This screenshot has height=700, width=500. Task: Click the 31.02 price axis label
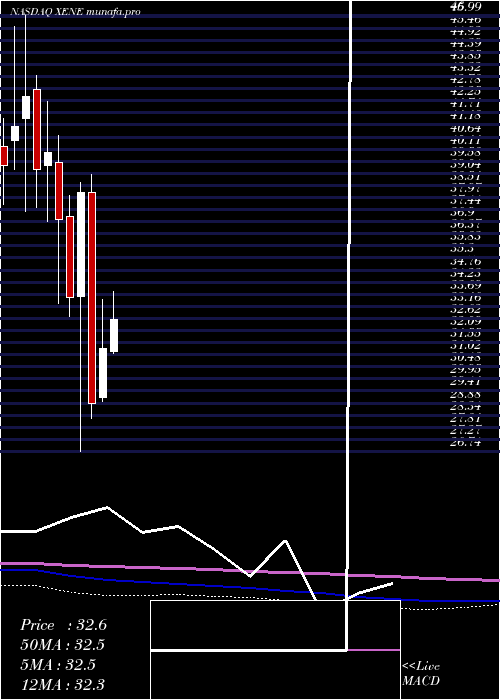[x=466, y=346]
